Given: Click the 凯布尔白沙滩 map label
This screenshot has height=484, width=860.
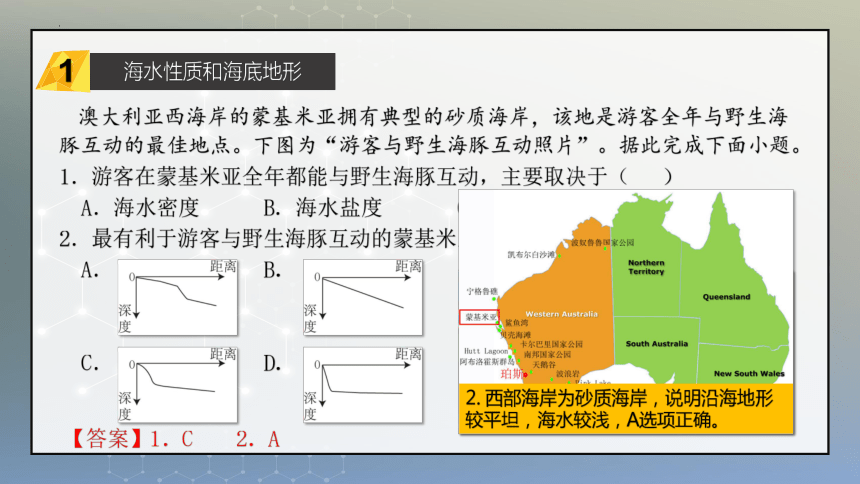Looking at the screenshot, I should click(531, 255).
